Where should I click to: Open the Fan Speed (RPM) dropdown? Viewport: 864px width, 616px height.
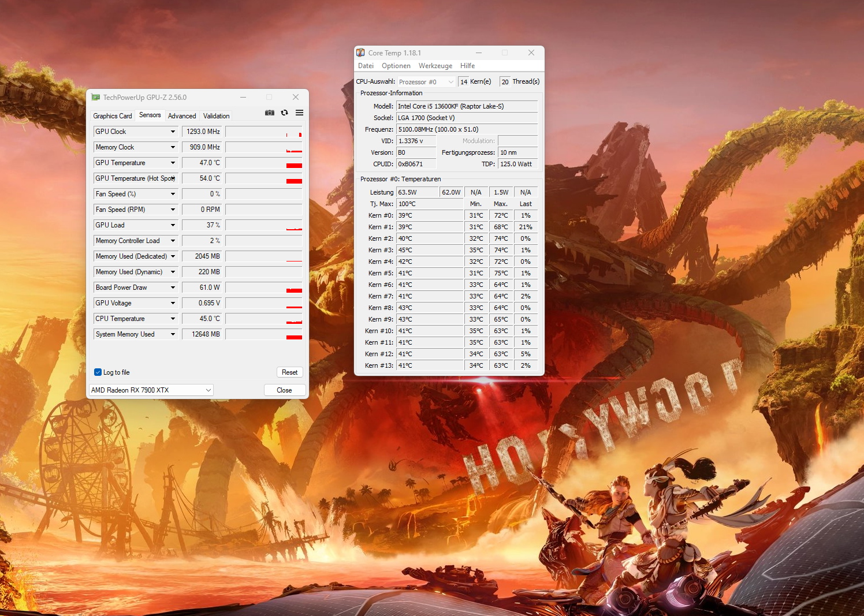[173, 210]
